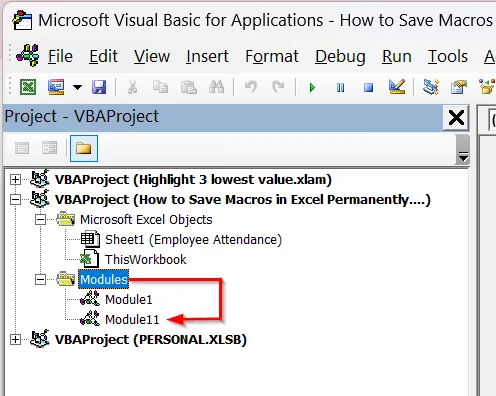The width and height of the screenshot is (496, 396).
Task: Click View Code button in Project panel
Action: tap(22, 148)
